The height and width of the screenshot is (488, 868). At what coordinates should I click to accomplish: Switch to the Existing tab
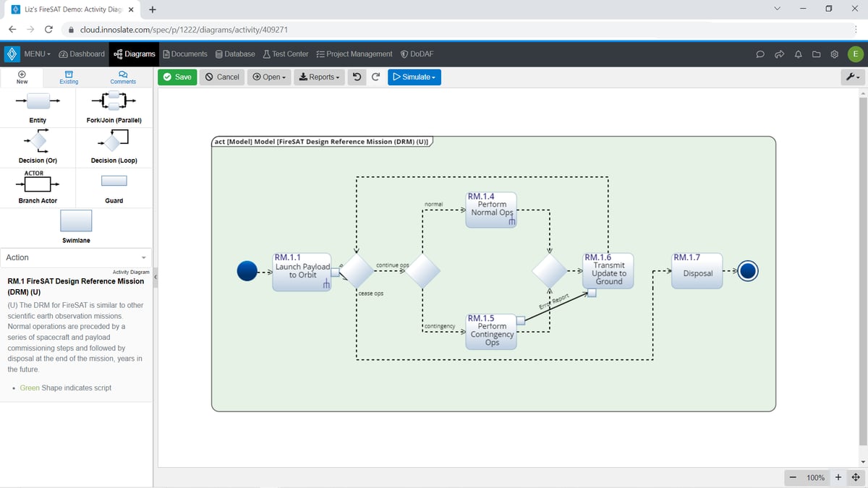click(x=69, y=77)
